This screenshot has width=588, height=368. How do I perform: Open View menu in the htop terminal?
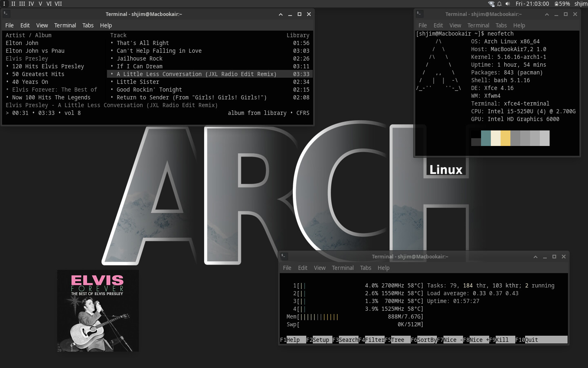pyautogui.click(x=320, y=268)
